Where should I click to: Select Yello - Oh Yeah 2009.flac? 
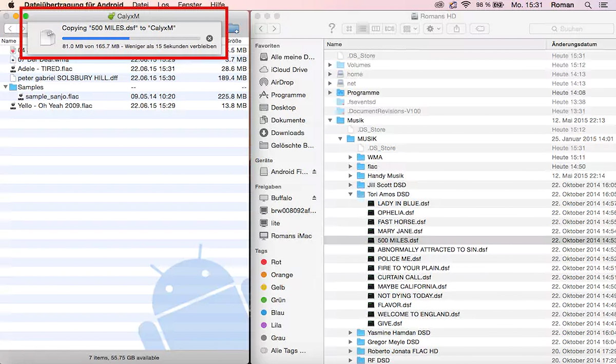(55, 106)
